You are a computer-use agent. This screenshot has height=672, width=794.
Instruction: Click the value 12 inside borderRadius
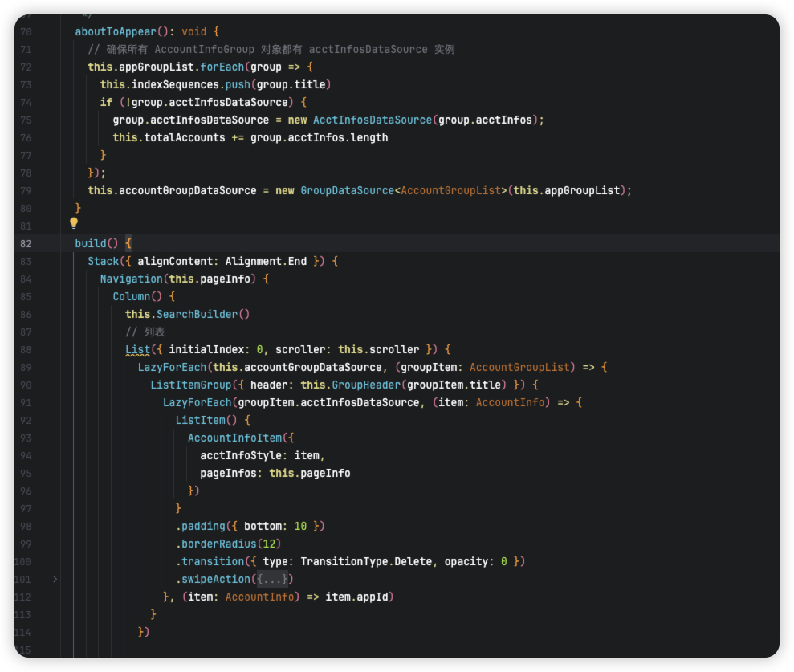271,544
